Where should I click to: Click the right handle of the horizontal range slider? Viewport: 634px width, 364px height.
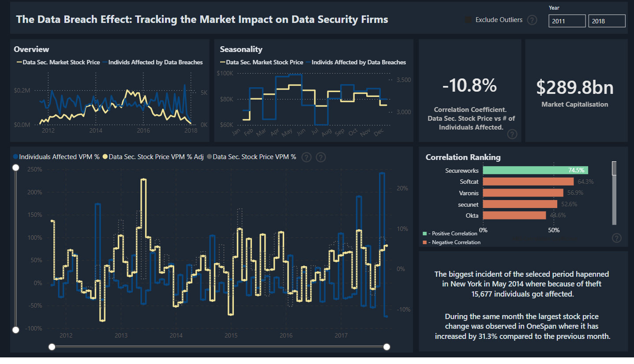(x=387, y=347)
